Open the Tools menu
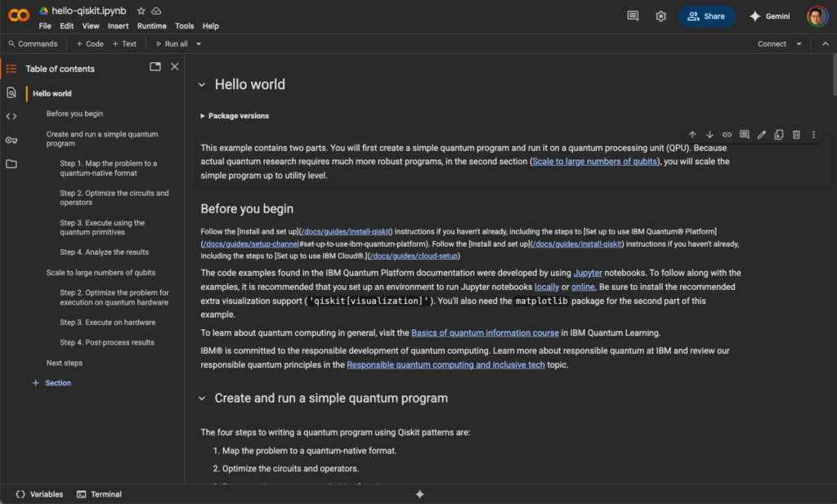The image size is (837, 504). 184,25
